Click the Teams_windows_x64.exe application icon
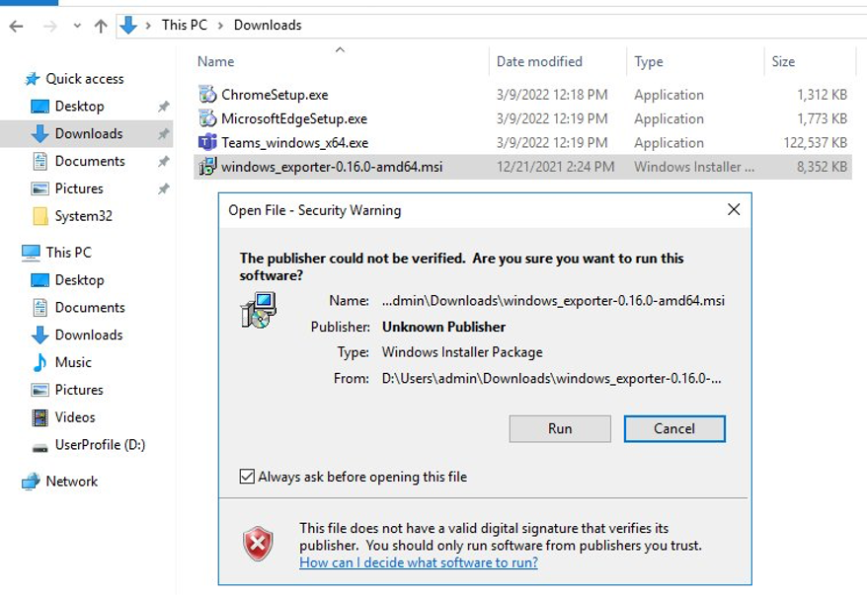 click(205, 142)
